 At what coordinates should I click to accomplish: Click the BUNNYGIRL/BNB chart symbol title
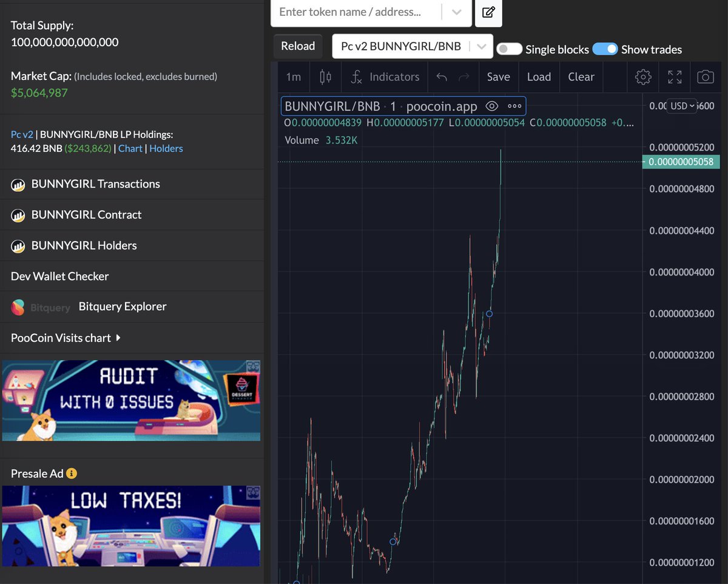(332, 106)
